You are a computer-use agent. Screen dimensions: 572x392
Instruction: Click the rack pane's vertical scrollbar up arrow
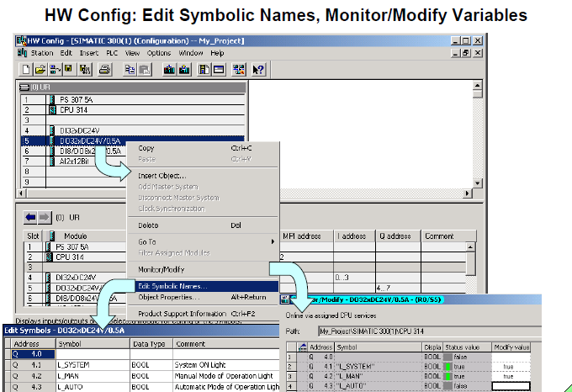[478, 86]
